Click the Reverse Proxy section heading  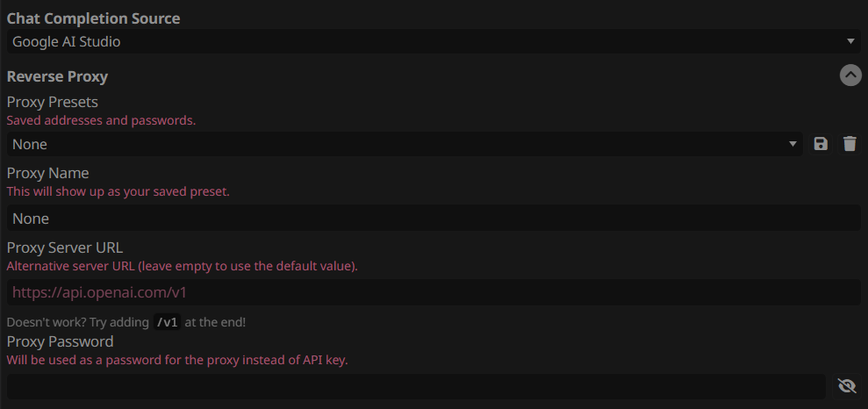(x=57, y=76)
